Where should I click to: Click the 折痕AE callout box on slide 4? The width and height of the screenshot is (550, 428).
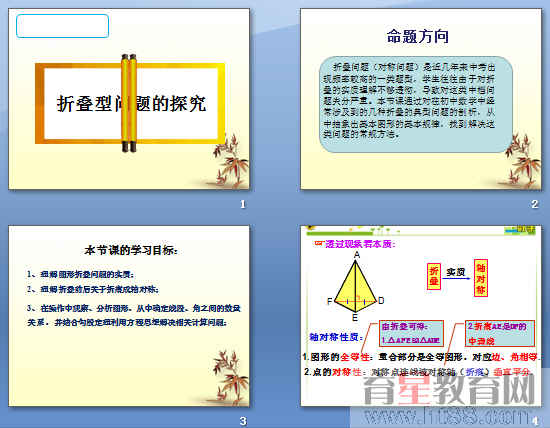click(x=500, y=333)
